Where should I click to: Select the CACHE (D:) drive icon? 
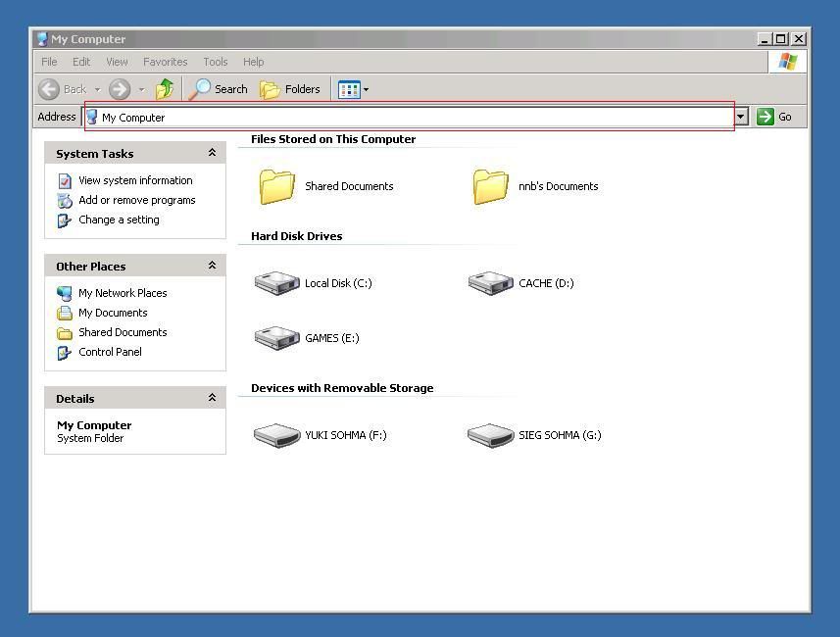coord(490,283)
